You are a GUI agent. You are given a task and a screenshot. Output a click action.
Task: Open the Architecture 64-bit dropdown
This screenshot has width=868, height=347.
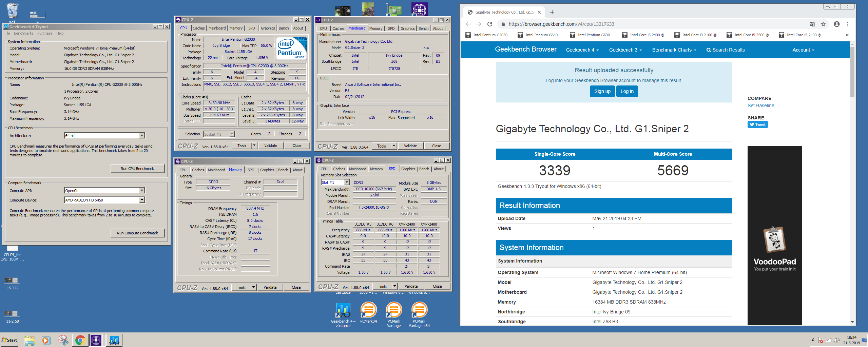pos(142,136)
